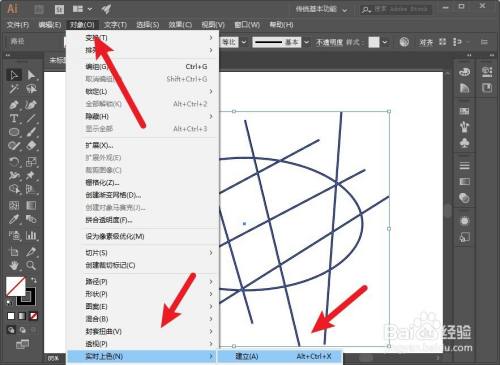Open the 效果(C) menu
Viewport: 500px width, 365px height.
[180, 25]
